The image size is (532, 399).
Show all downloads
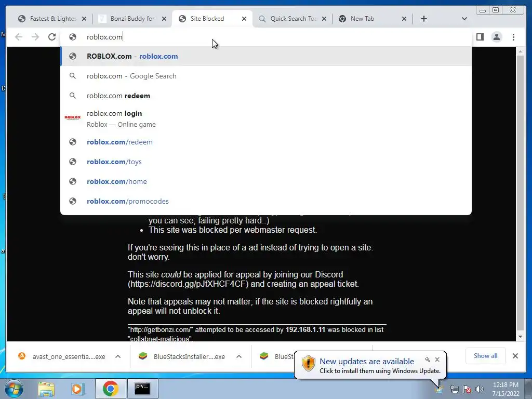point(486,356)
